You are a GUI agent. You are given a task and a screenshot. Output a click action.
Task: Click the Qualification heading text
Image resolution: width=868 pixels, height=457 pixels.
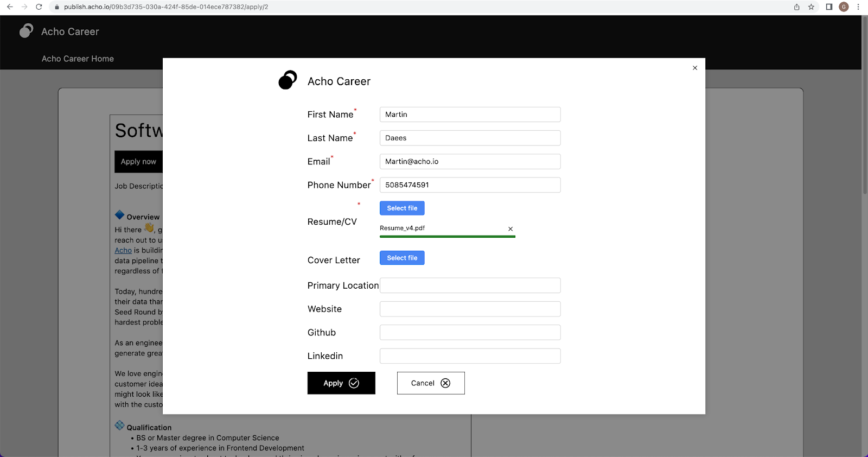(x=149, y=428)
